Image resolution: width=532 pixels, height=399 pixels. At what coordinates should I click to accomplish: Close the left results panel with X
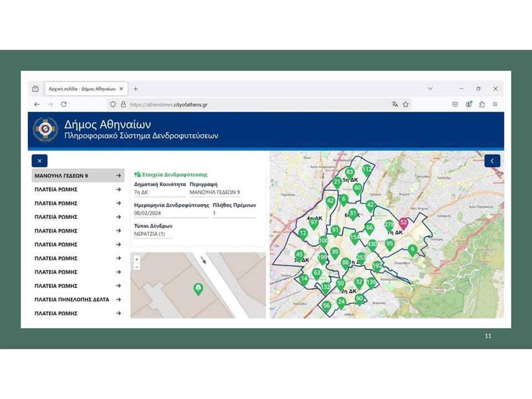(x=39, y=161)
